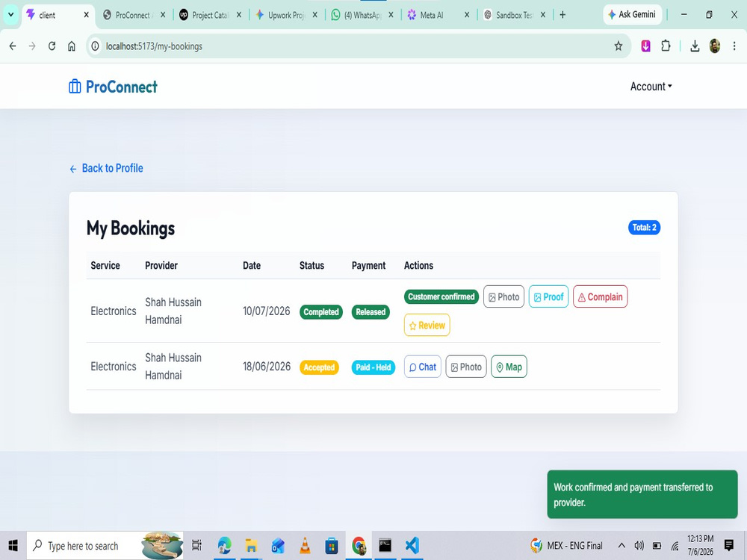Click the address bar URL
Viewport: 747px width, 560px height.
pyautogui.click(x=154, y=46)
